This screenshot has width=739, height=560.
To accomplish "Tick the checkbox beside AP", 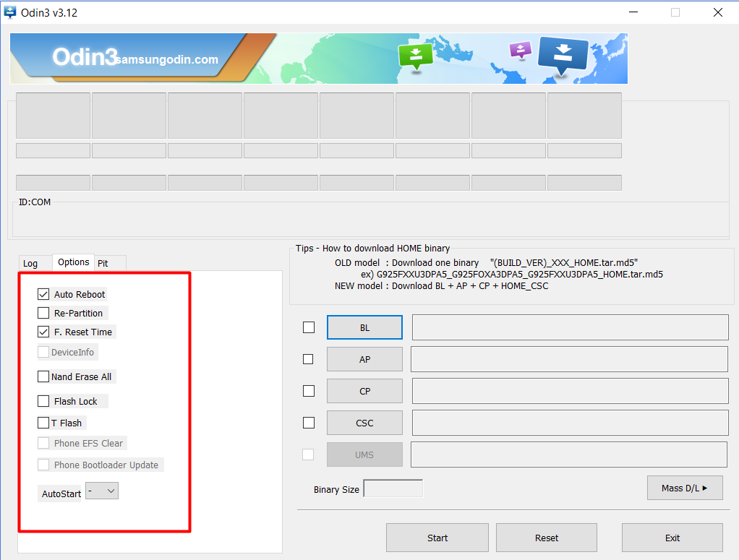I will pos(308,359).
